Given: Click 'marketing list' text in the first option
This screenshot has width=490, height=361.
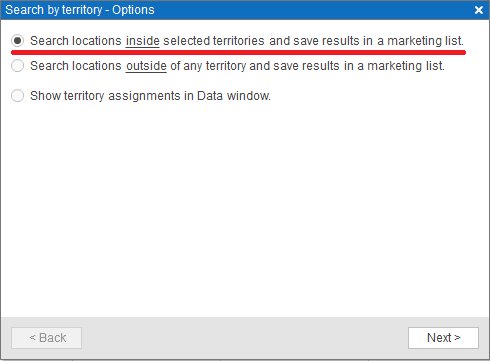Looking at the screenshot, I should (425, 41).
